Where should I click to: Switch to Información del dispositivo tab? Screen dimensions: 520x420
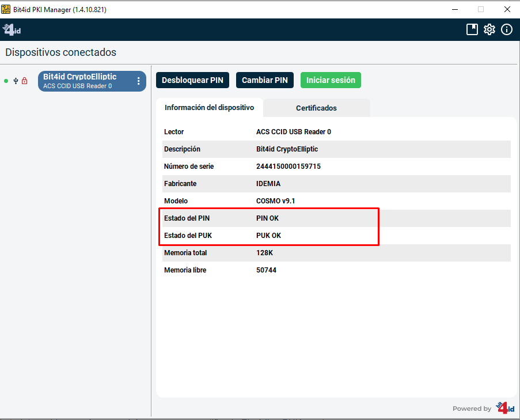209,108
